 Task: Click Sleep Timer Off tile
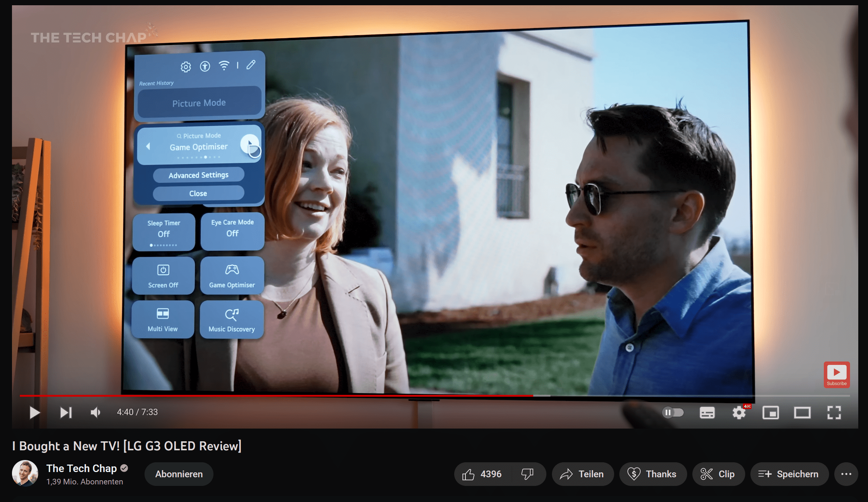click(x=164, y=232)
